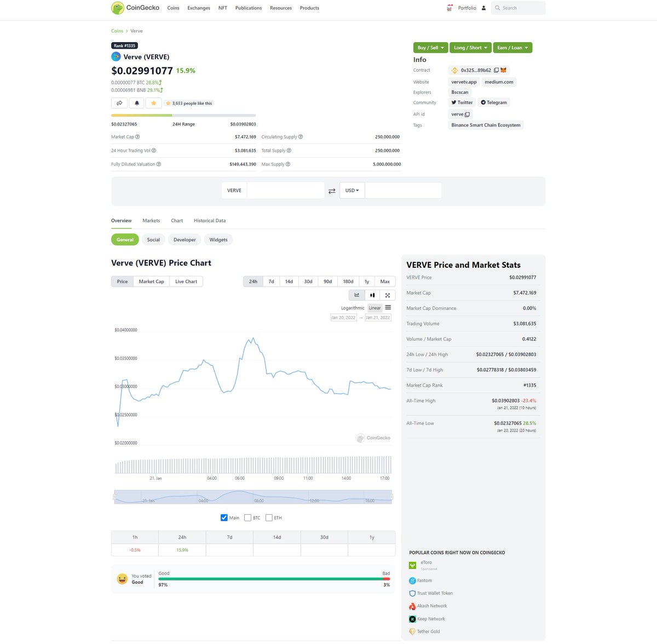Copy the verve API id icon
657x644 pixels.
(x=467, y=114)
